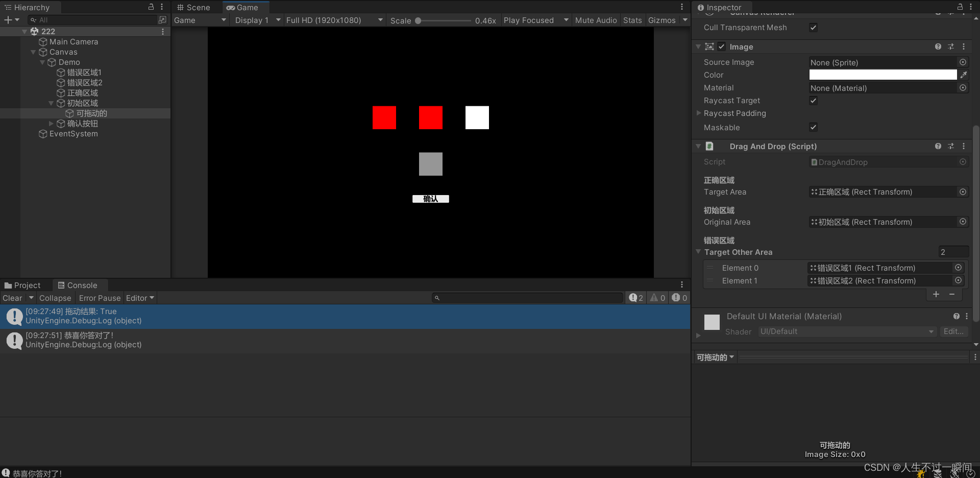The image size is (980, 478).
Task: Open Image component kebab menu
Action: [x=964, y=46]
